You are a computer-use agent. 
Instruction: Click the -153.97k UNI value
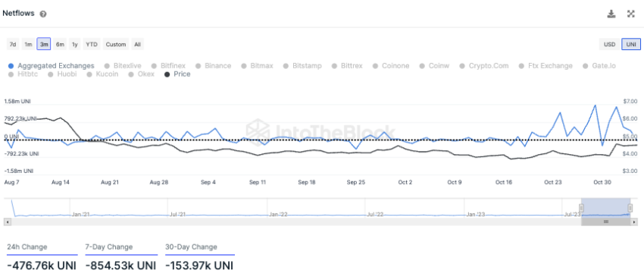(x=199, y=266)
